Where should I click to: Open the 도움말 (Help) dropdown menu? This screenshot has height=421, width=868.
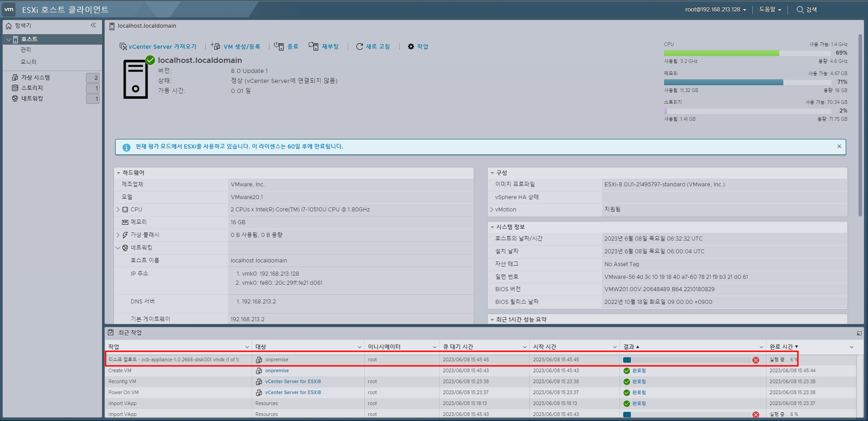[x=770, y=10]
